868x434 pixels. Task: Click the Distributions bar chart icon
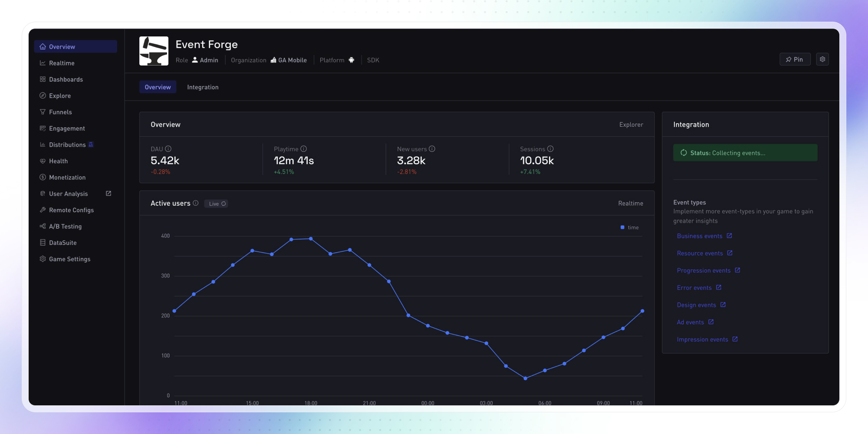(x=43, y=145)
